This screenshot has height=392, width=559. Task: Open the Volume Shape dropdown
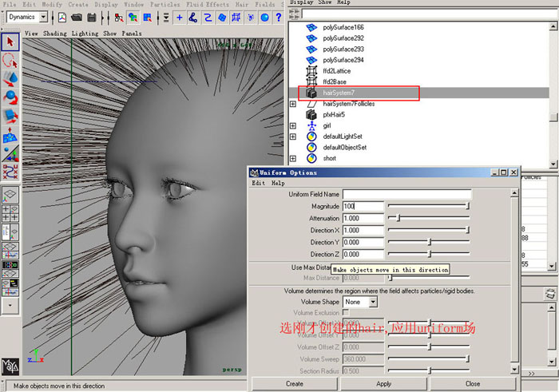coord(373,302)
